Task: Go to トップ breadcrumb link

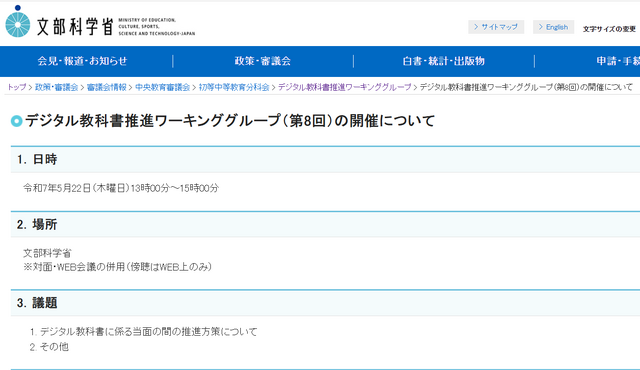Action: [17, 87]
